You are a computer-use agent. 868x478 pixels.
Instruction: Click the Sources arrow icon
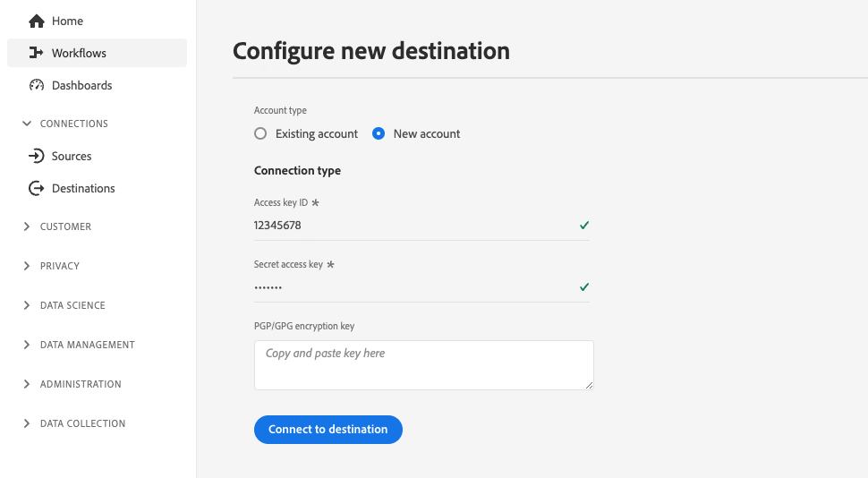pyautogui.click(x=37, y=156)
